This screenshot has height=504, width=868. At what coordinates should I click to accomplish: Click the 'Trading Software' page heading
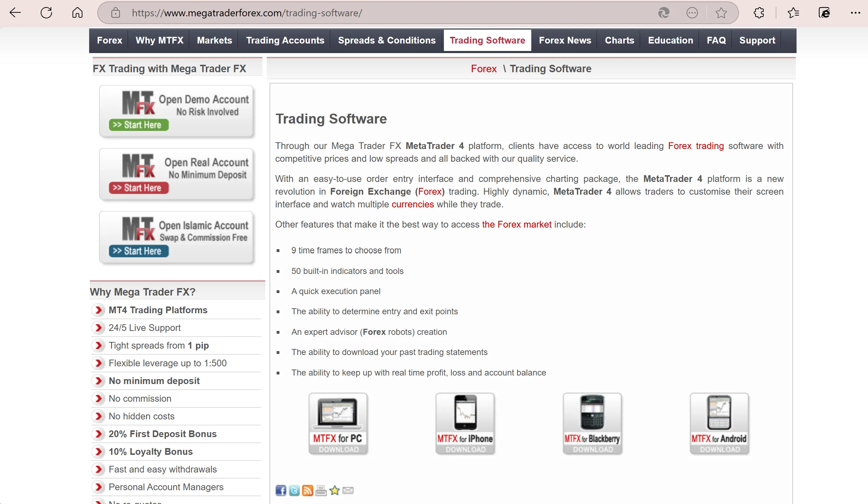[331, 119]
